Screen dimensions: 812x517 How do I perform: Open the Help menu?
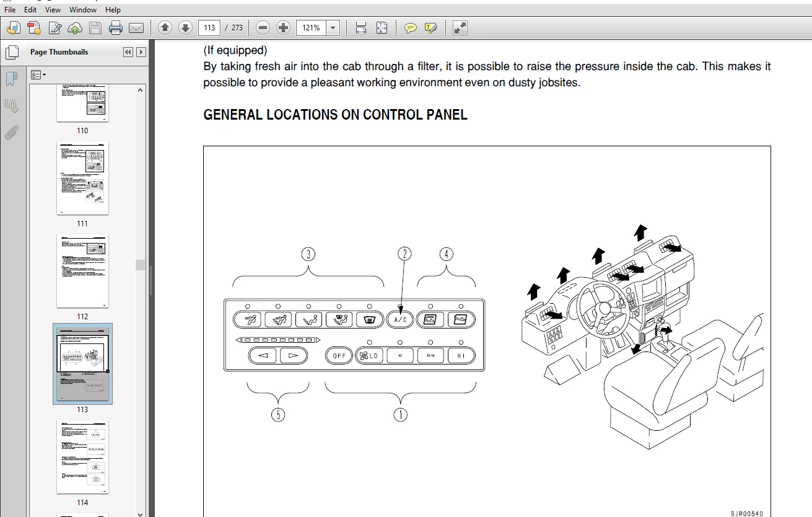pos(113,10)
